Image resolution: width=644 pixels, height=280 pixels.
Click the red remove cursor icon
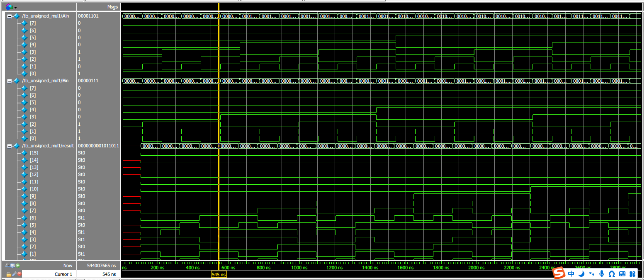click(x=19, y=274)
